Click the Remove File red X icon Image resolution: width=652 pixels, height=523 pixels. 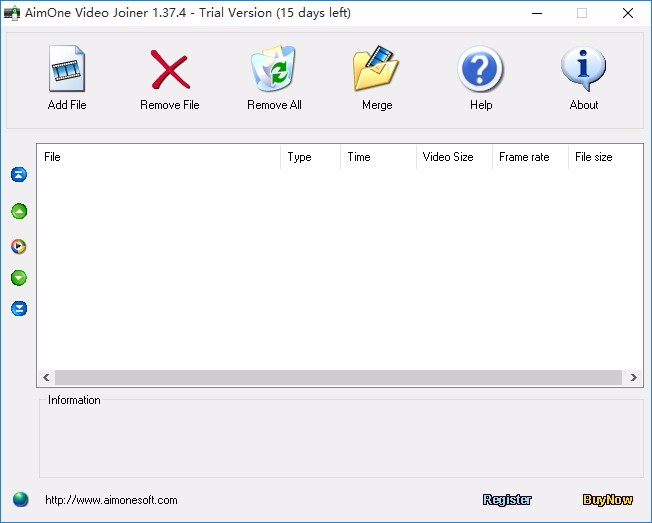tap(170, 69)
